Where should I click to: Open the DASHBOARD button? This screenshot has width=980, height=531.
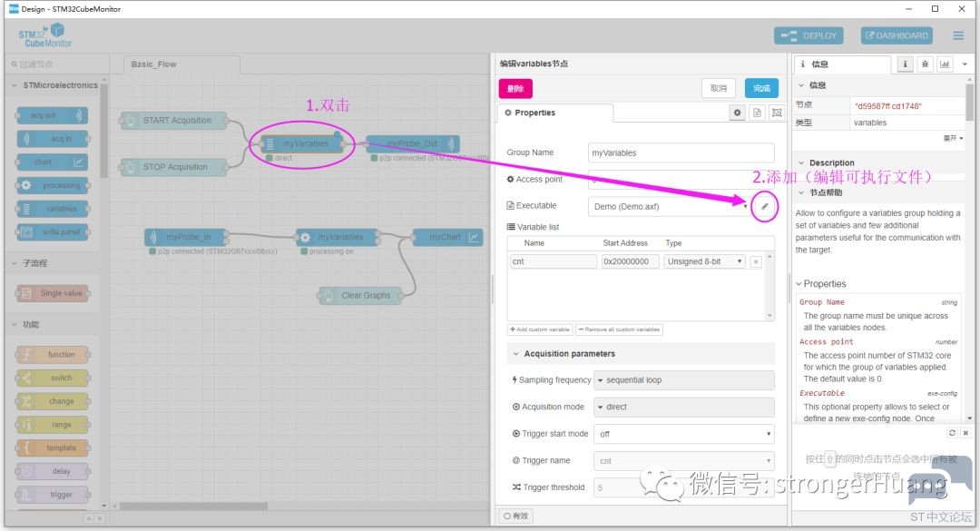[897, 35]
